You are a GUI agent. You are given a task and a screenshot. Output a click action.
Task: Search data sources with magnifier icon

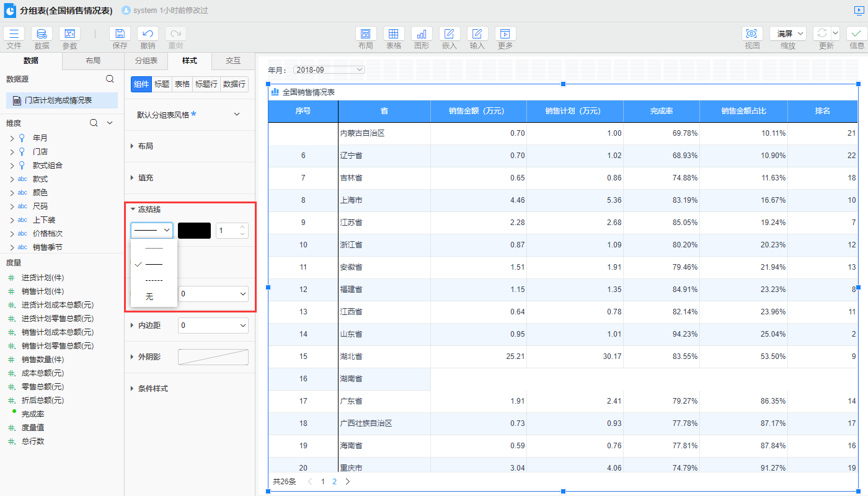(x=110, y=79)
